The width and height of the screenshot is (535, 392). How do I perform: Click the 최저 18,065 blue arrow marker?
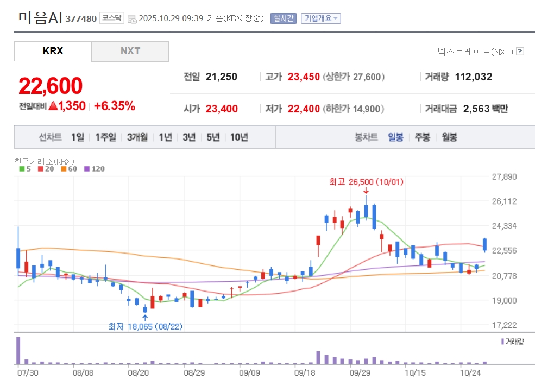tap(145, 317)
